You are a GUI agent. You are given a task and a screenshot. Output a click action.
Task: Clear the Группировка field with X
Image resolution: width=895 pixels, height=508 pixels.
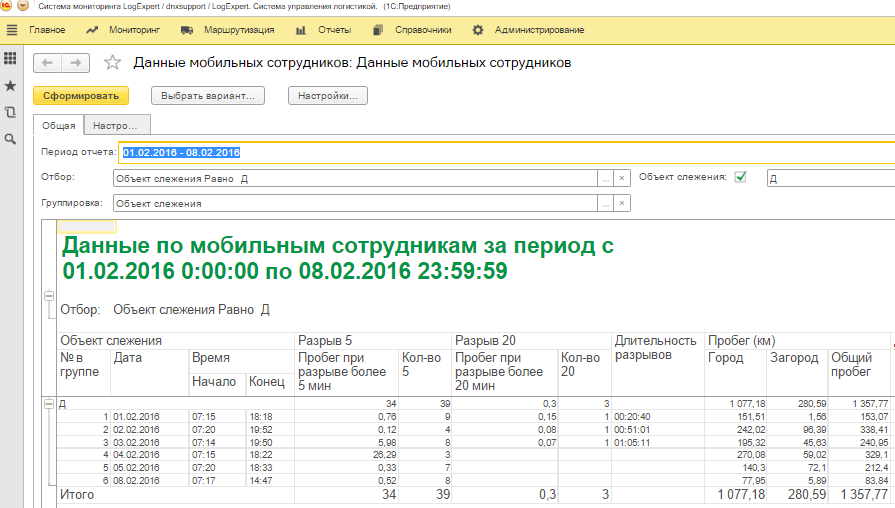(622, 203)
